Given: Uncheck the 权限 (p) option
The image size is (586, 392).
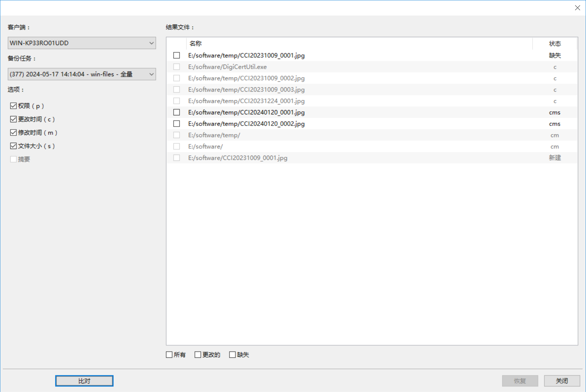Looking at the screenshot, I should (x=14, y=106).
